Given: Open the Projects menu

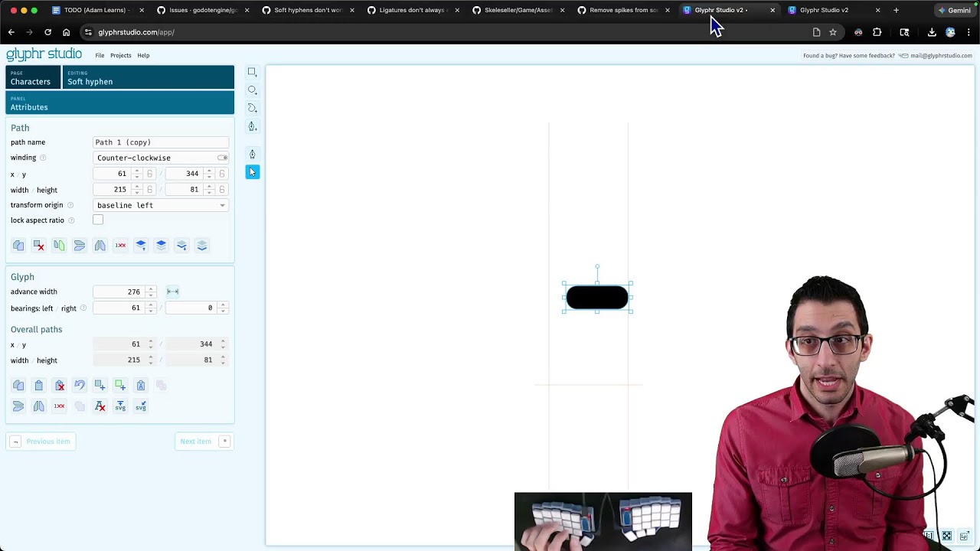Looking at the screenshot, I should pos(121,55).
